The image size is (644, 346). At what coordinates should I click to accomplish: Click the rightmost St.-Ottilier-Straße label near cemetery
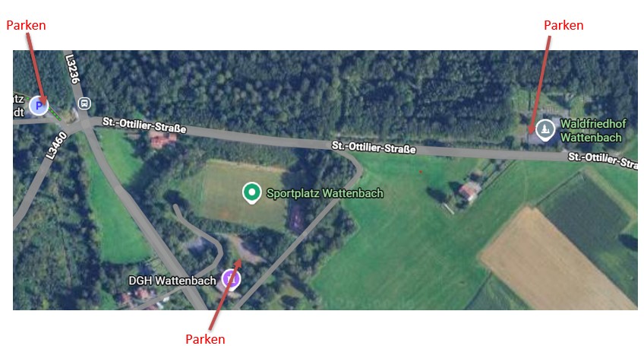click(603, 160)
